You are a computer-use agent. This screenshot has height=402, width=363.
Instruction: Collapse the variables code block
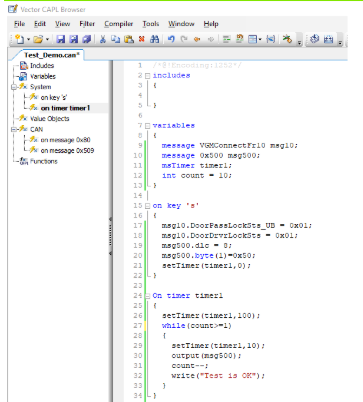point(147,126)
